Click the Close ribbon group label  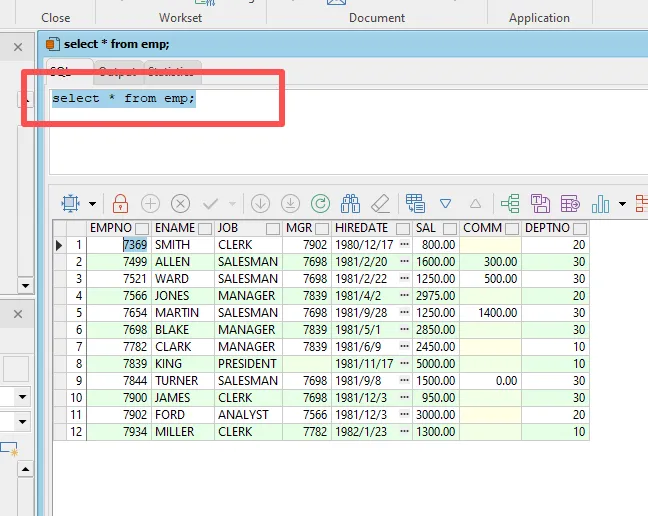(56, 18)
